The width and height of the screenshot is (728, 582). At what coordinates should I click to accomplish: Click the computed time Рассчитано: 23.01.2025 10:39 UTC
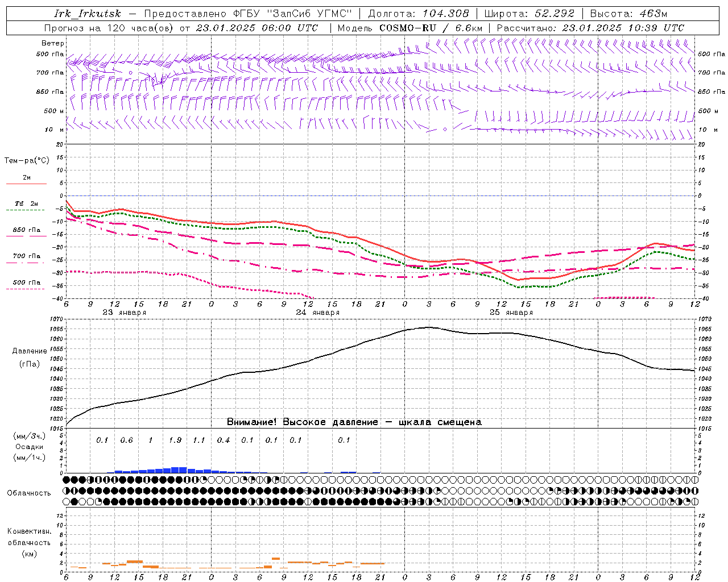click(x=590, y=28)
